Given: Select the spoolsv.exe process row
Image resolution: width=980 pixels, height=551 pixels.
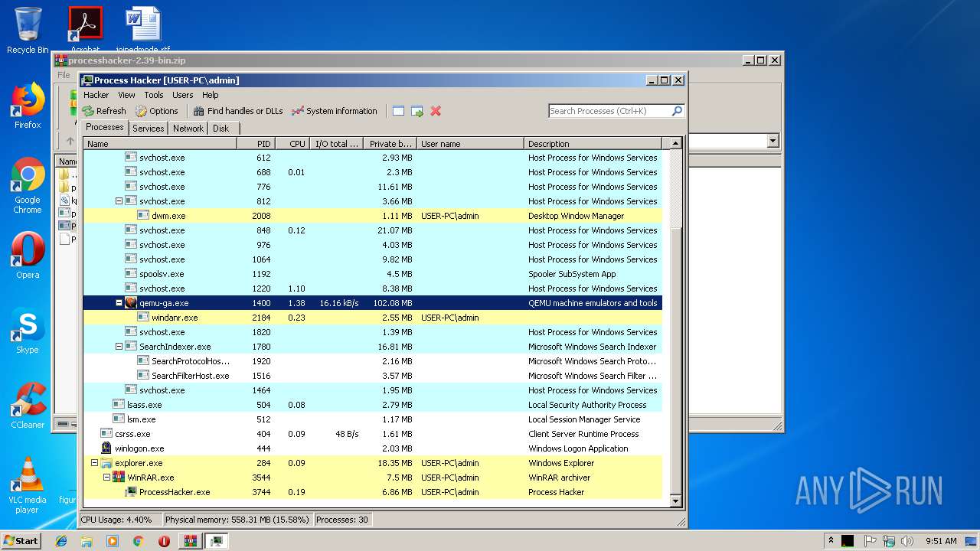Looking at the screenshot, I should (372, 274).
